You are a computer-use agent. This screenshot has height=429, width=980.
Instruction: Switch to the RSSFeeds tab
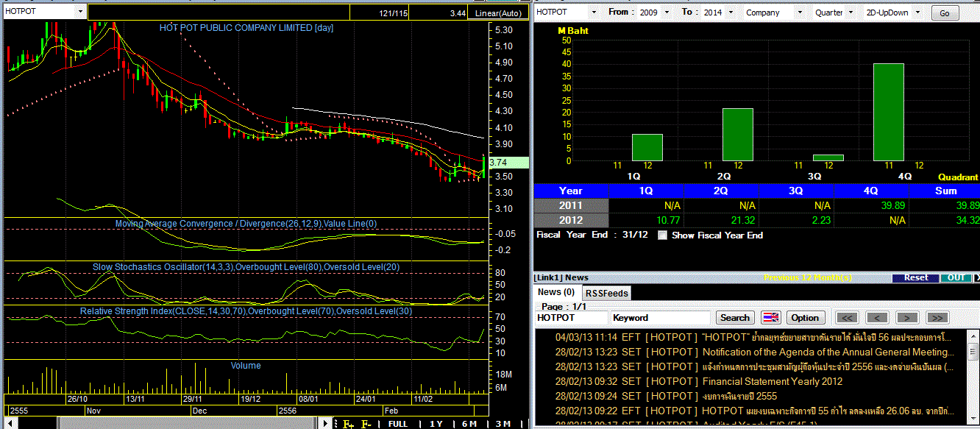tap(607, 293)
